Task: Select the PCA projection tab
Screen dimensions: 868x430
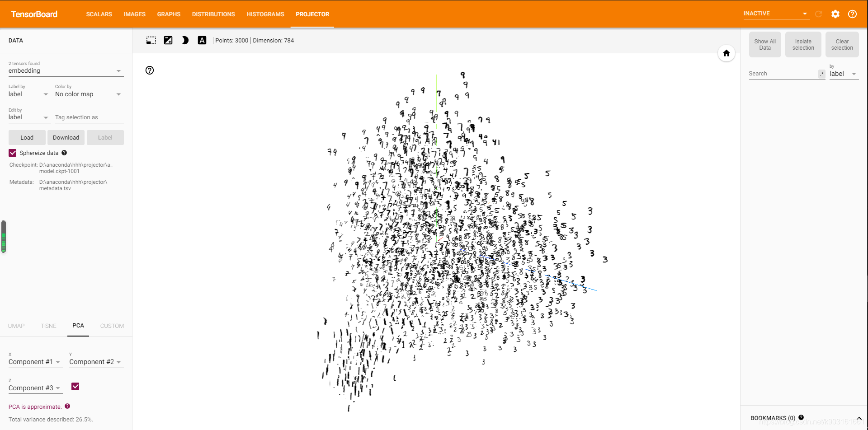Action: (78, 326)
